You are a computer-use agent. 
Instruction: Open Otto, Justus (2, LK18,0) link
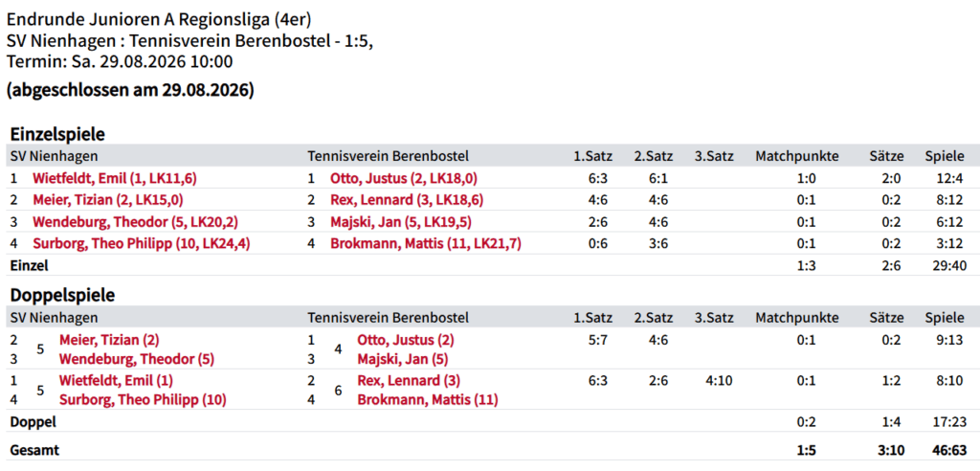(404, 179)
